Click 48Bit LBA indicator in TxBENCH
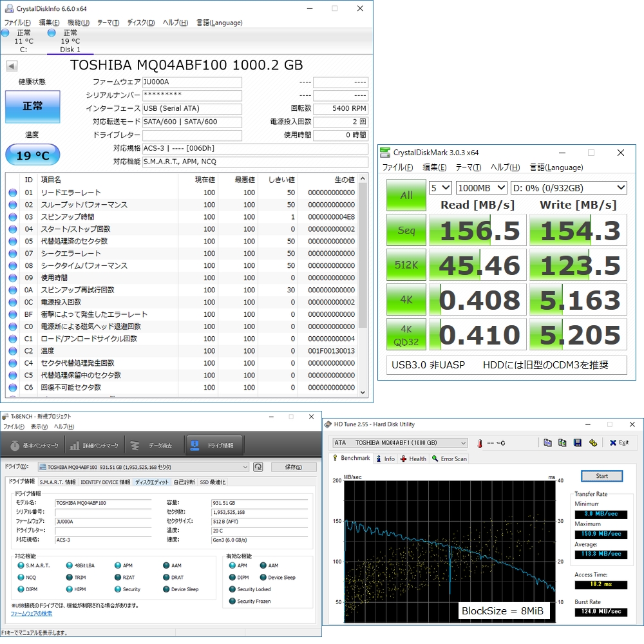 (70, 565)
